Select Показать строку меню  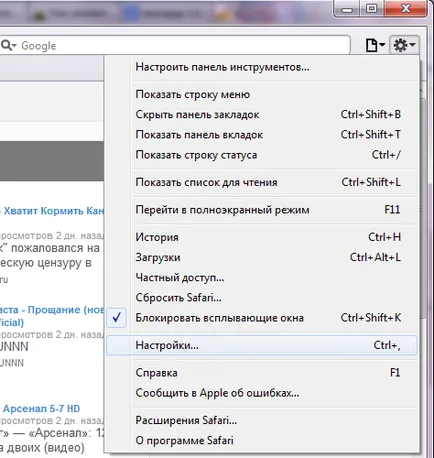point(262,94)
